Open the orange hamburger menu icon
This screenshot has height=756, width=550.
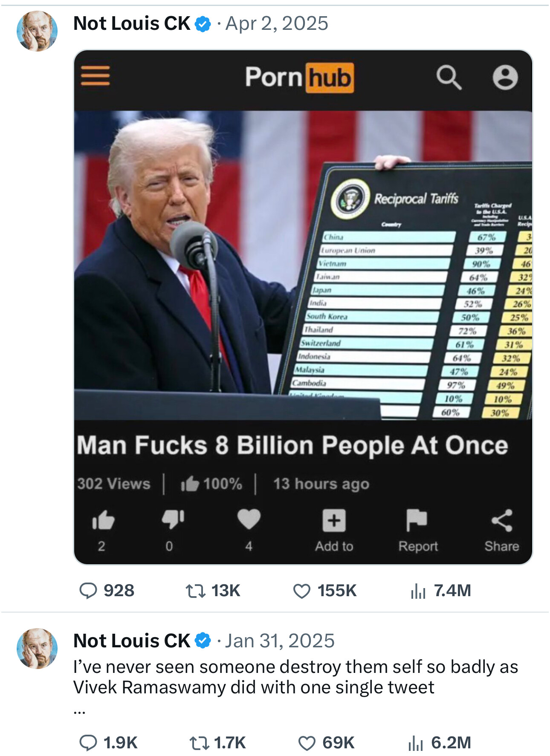pos(96,76)
